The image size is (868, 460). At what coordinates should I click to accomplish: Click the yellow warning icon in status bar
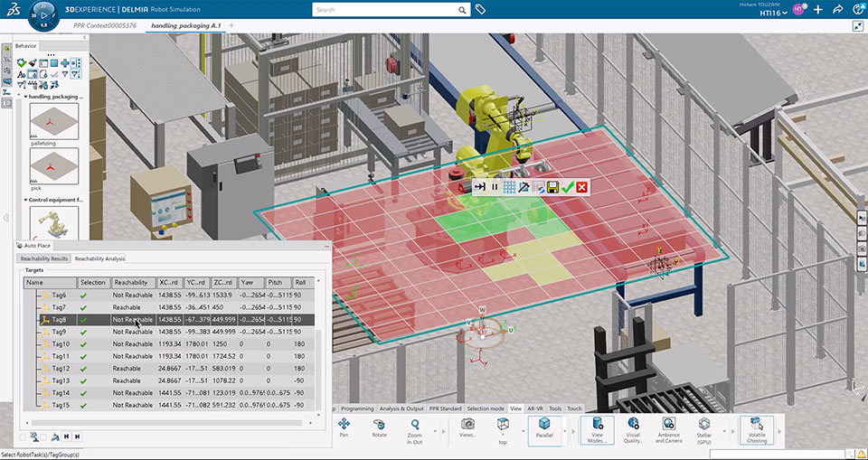[x=860, y=454]
